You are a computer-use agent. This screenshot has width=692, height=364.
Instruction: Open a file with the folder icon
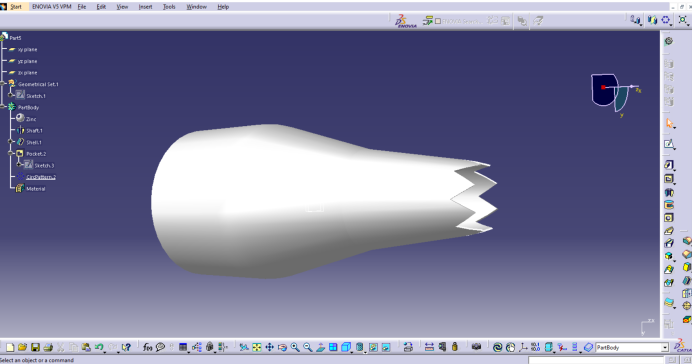23,347
